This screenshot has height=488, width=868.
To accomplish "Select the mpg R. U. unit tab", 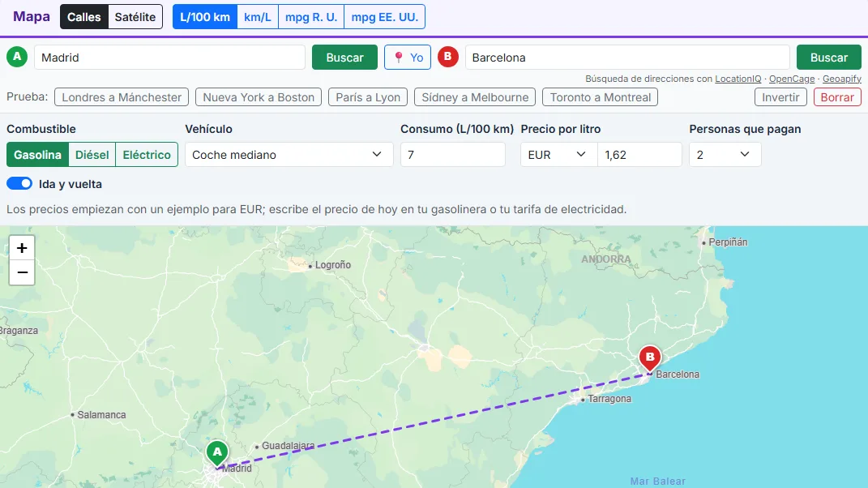I will [x=311, y=16].
